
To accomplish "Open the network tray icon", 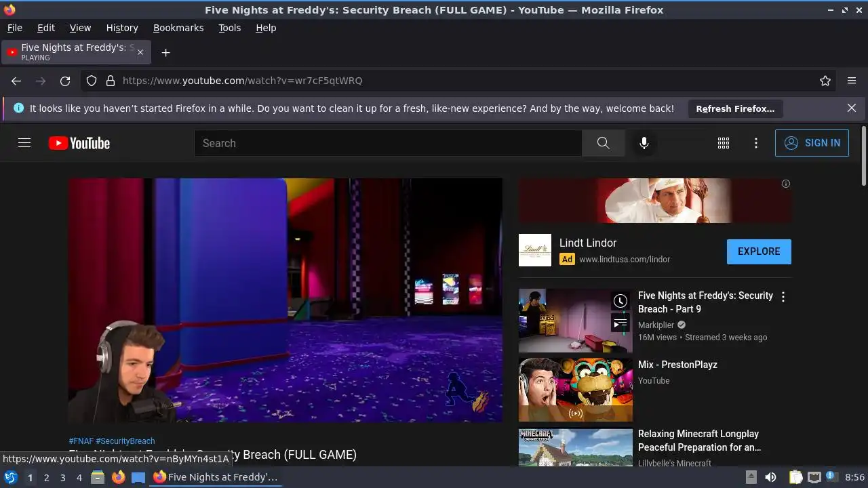I will [x=814, y=477].
